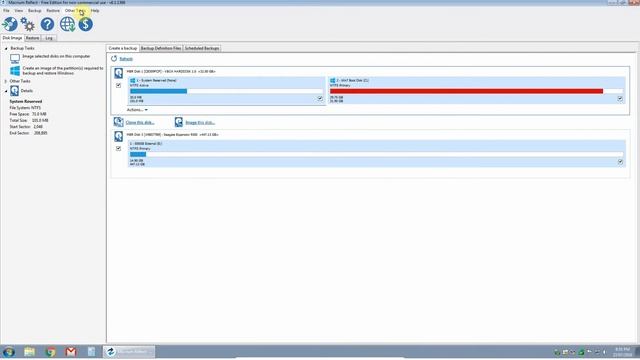Collapse the Details section
640x360 pixels.
pos(6,91)
